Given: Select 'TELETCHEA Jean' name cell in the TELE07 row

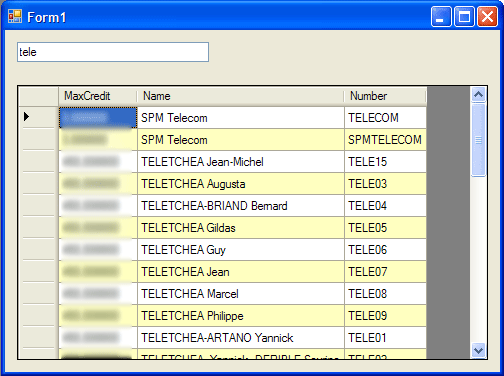Looking at the screenshot, I should pos(241,271).
